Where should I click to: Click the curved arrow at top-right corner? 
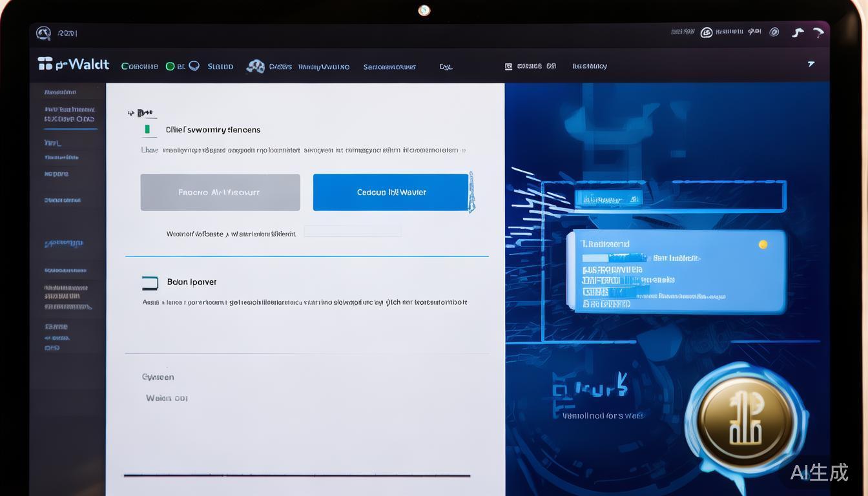(818, 32)
